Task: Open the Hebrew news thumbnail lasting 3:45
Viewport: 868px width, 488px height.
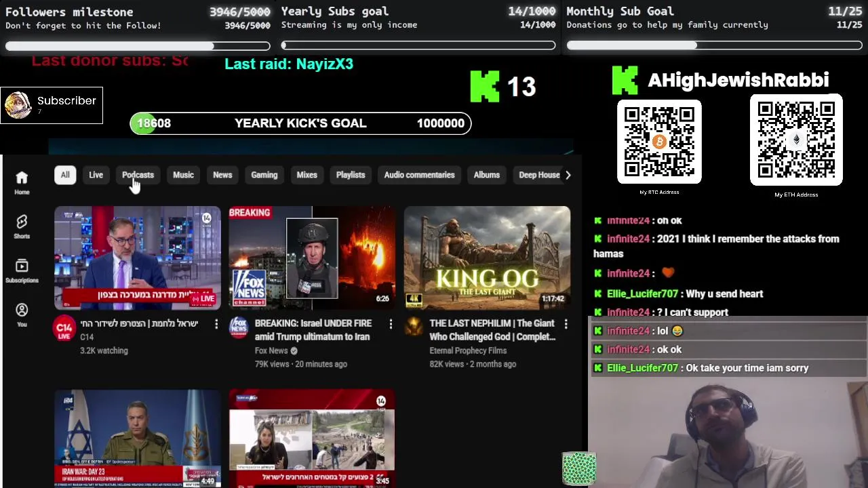Action: point(312,438)
